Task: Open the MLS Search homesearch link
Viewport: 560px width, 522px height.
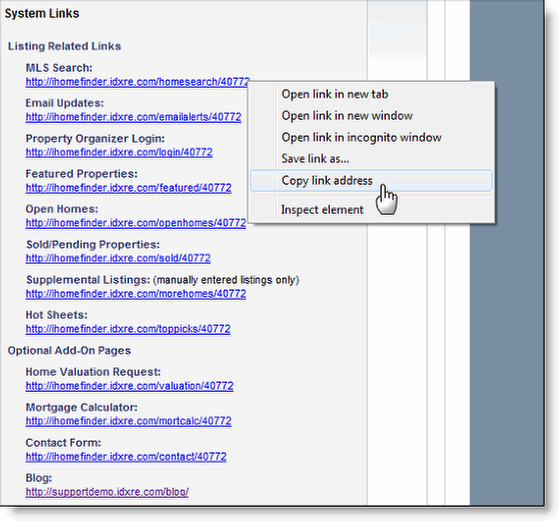Action: click(x=137, y=82)
